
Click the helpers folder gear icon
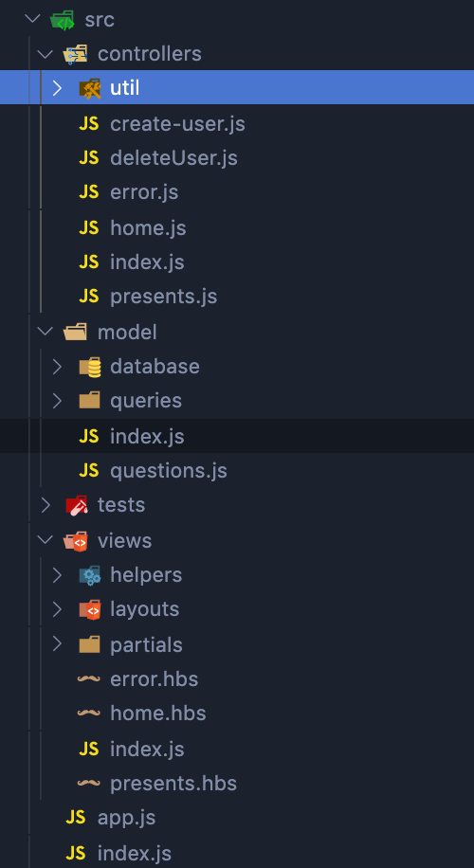pyautogui.click(x=89, y=575)
